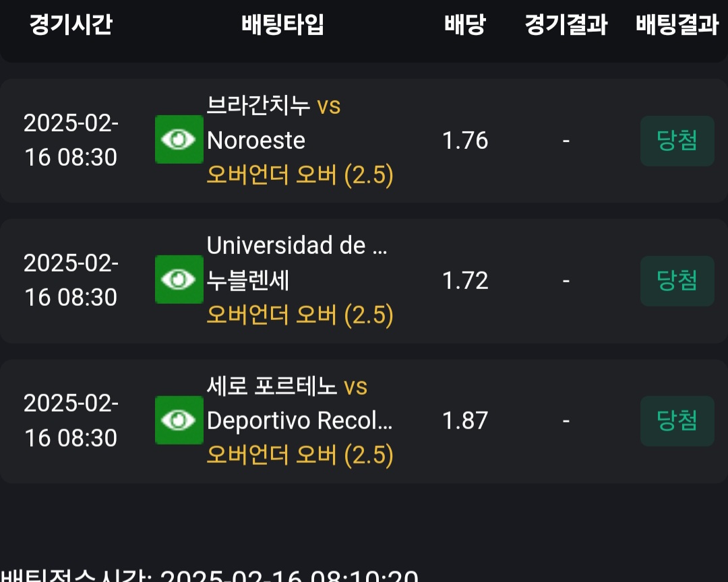Click the 배팅결과 column header
Image resolution: width=728 pixels, height=582 pixels.
coord(677,25)
